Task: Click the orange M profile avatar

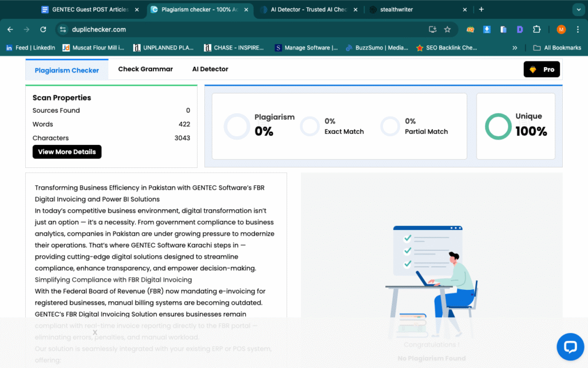Action: click(x=561, y=29)
